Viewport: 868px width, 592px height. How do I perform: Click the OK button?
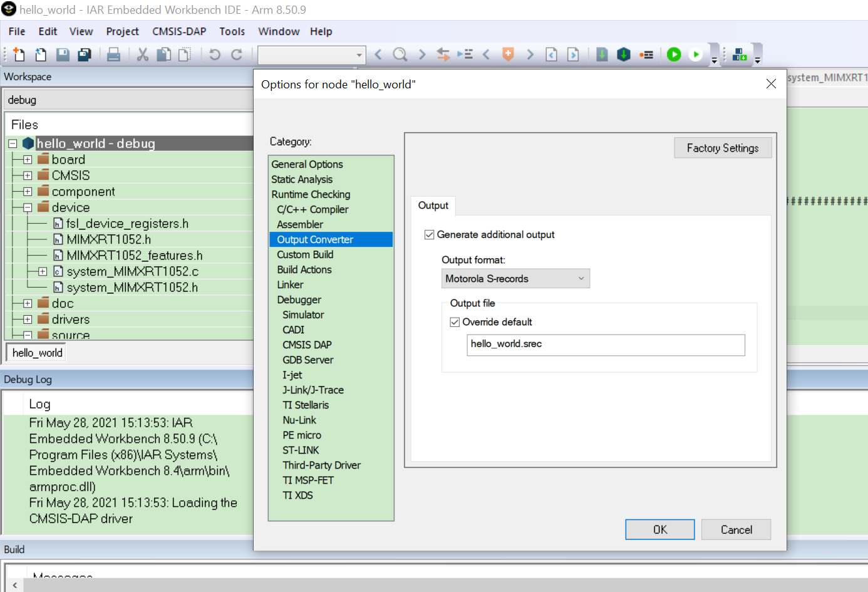(x=660, y=529)
